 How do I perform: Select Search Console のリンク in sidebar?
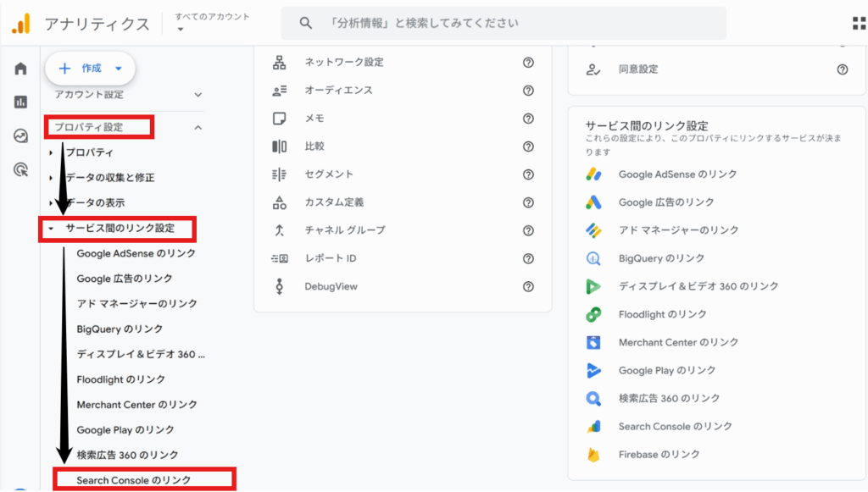point(133,480)
